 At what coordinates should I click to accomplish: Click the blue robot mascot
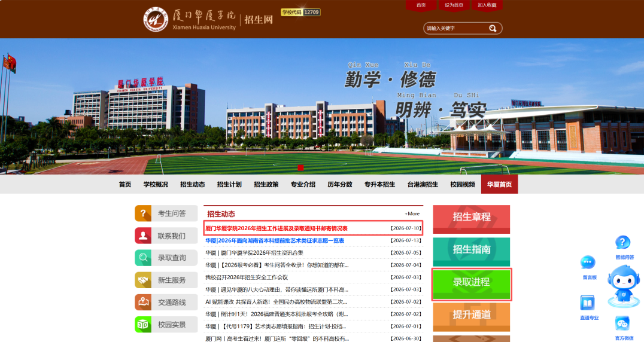[624, 286]
